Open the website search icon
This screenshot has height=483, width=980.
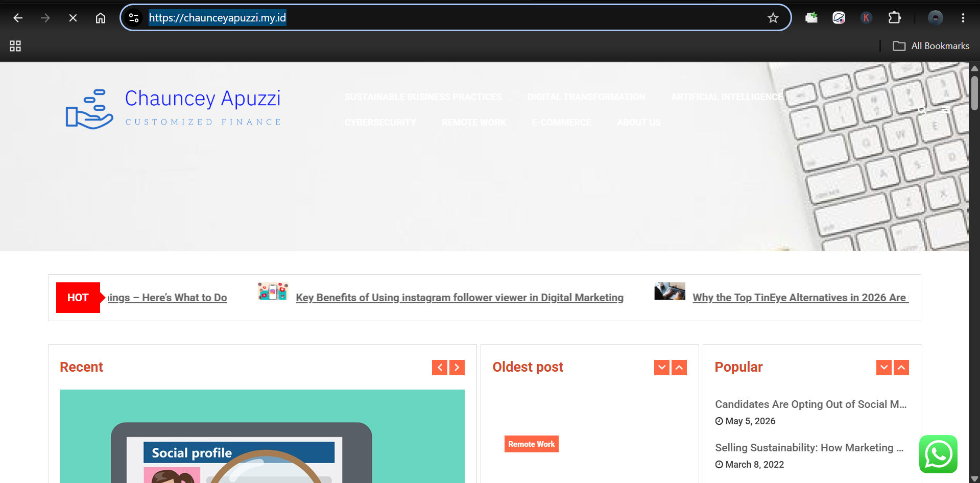point(922,110)
